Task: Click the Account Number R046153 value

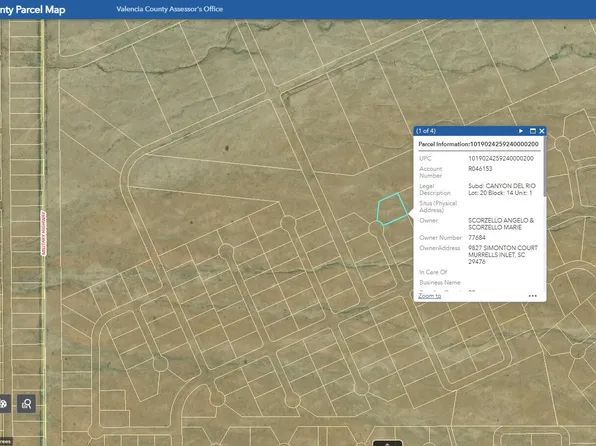Action: click(480, 168)
